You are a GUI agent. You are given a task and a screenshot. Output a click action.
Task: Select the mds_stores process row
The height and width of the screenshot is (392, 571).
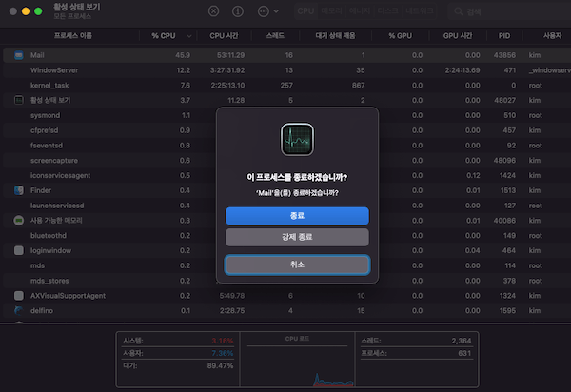point(287,281)
